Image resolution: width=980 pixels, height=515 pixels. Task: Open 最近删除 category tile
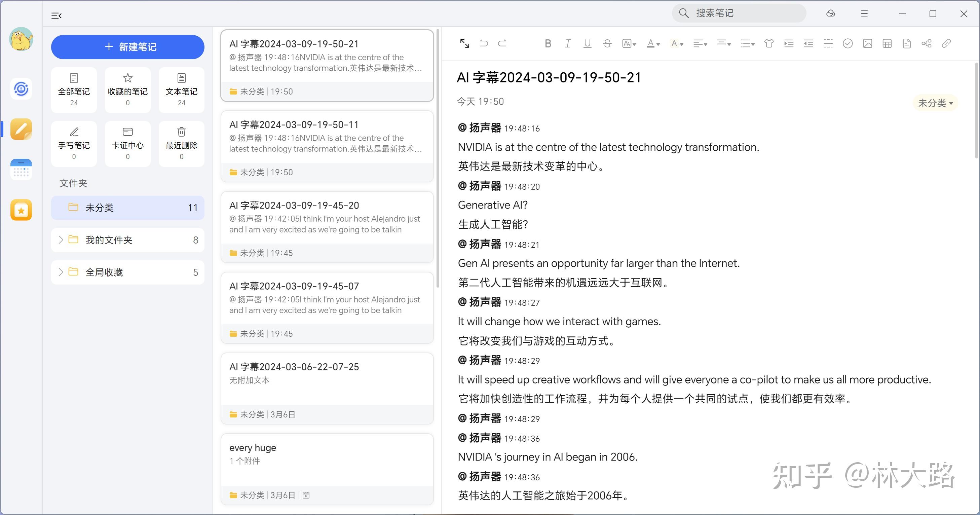click(x=182, y=144)
